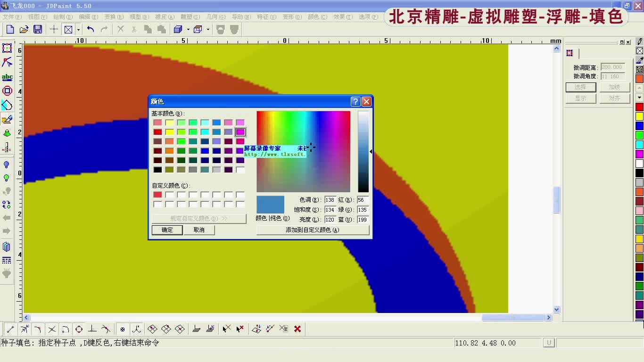Select the yellow pencil sketch tool in left toolbar
Screen dimensions: 644x362
click(x=7, y=119)
